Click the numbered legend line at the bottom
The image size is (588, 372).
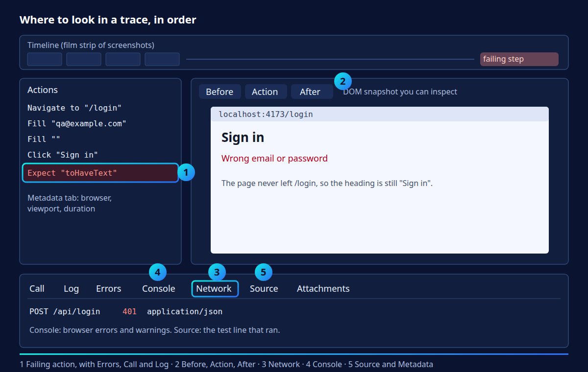(x=226, y=364)
